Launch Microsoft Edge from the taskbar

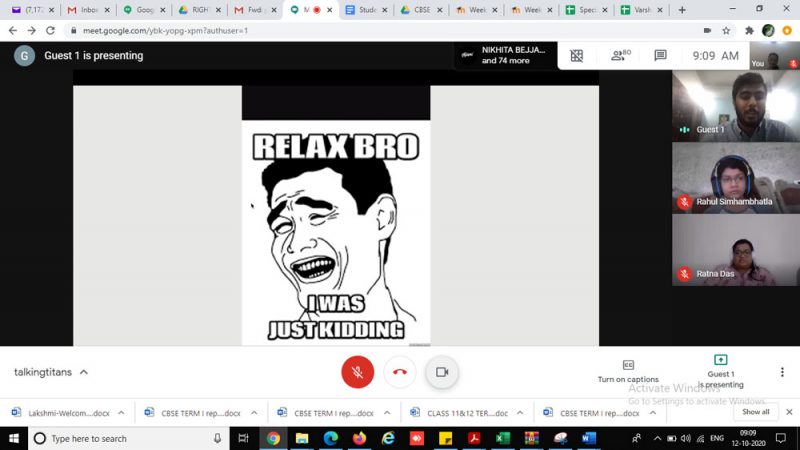point(331,438)
